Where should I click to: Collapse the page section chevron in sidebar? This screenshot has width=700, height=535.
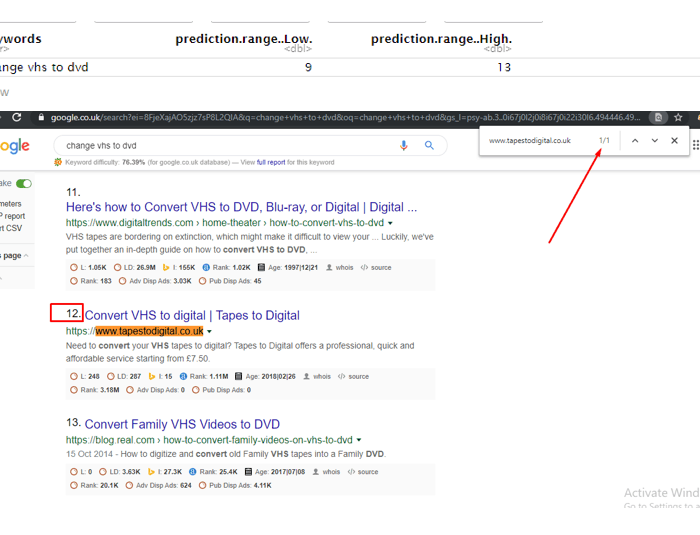(x=26, y=255)
